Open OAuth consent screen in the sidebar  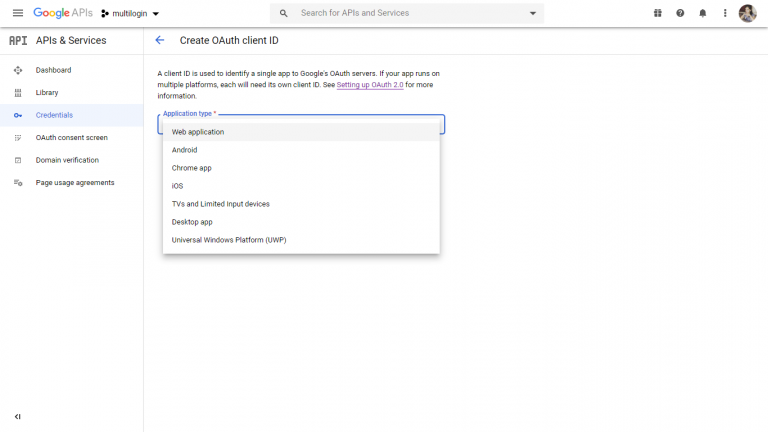click(72, 138)
